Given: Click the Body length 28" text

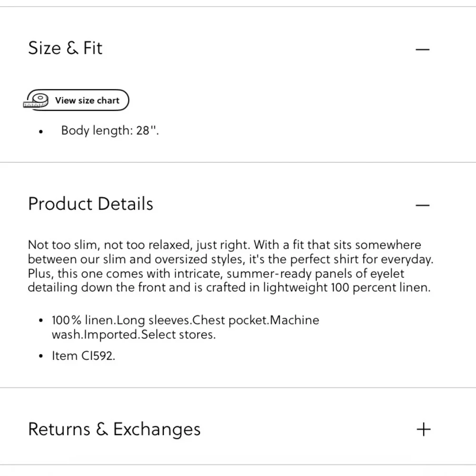Looking at the screenshot, I should pos(110,130).
